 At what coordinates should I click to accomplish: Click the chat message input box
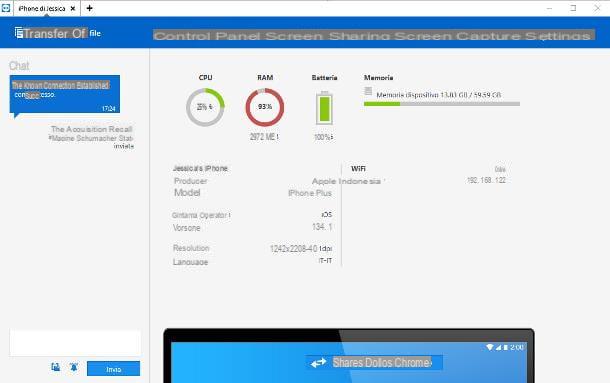(x=75, y=343)
